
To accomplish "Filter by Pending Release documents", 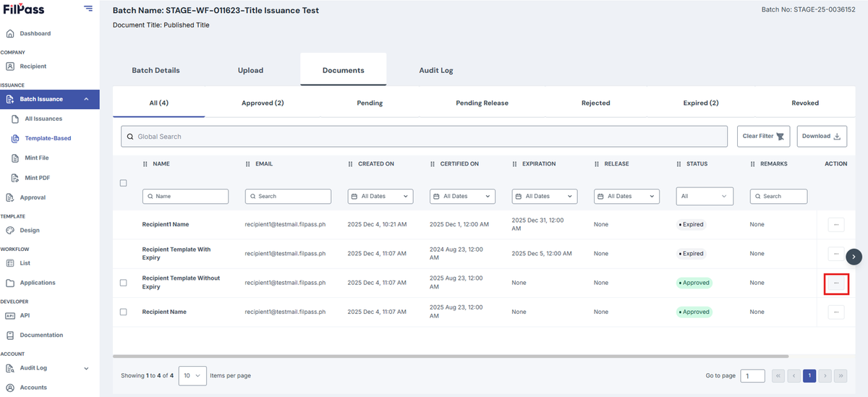I will pos(482,103).
